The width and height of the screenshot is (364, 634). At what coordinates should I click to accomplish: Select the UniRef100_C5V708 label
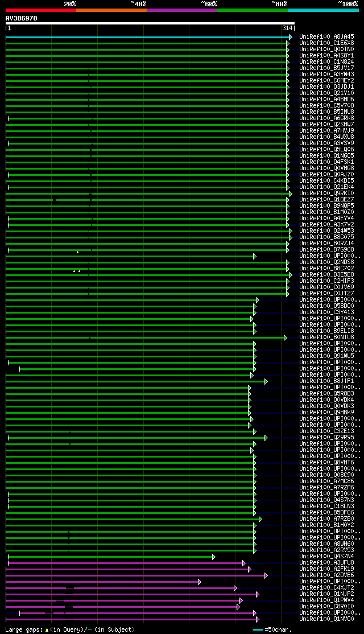[327, 105]
